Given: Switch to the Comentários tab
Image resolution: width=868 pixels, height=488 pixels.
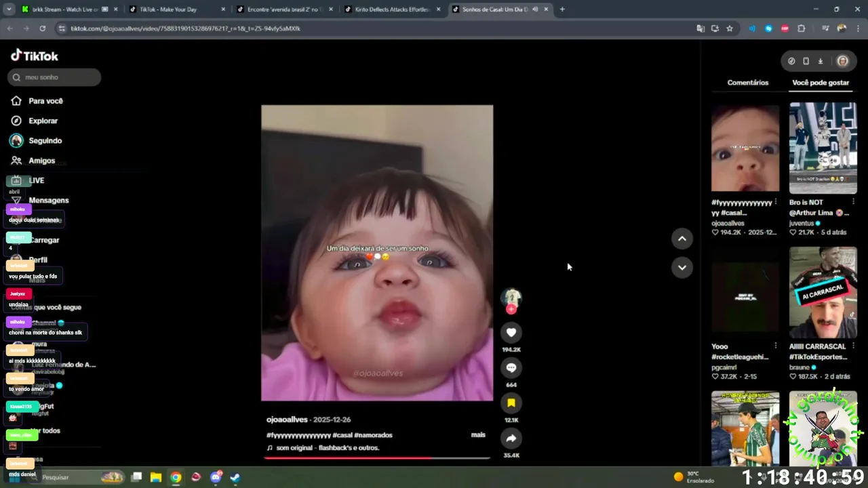Looking at the screenshot, I should 748,83.
